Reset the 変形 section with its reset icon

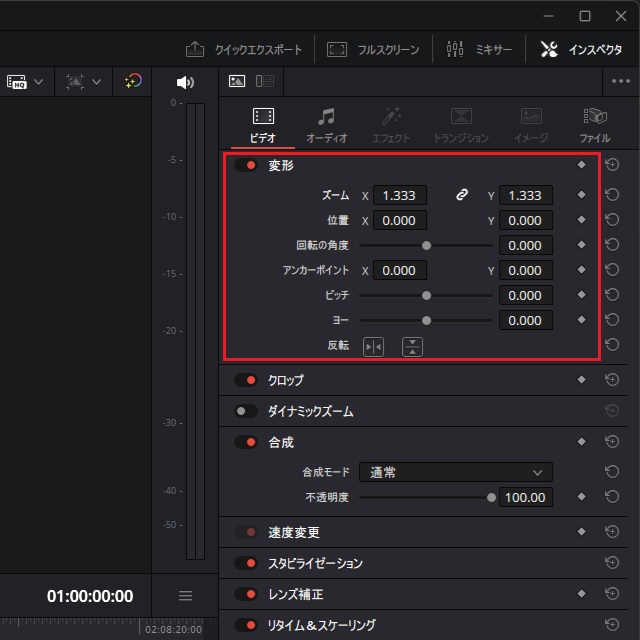tap(612, 166)
